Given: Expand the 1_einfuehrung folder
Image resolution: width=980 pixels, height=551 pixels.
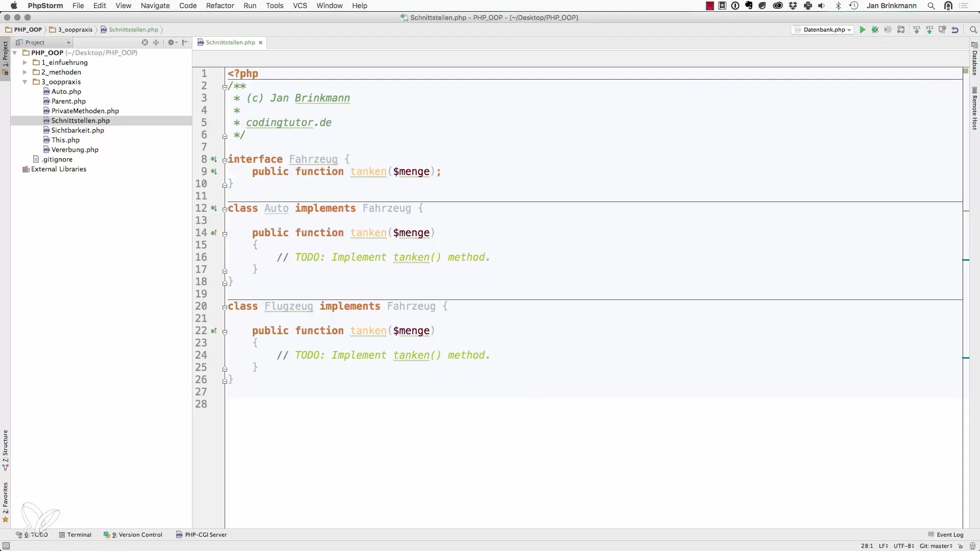Looking at the screenshot, I should [x=25, y=62].
